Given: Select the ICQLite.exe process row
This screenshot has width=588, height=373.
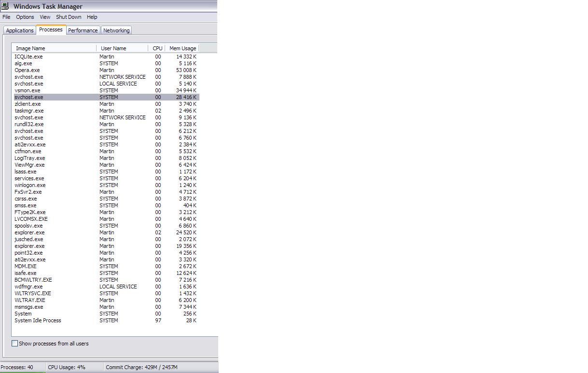Looking at the screenshot, I should click(106, 57).
